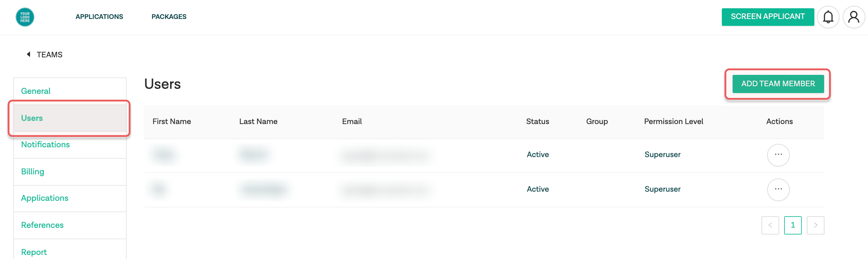
Task: Open Billing in the sidebar
Action: pyautogui.click(x=70, y=171)
